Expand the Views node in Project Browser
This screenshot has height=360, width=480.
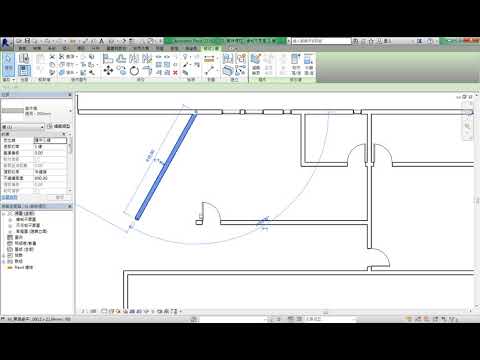click(x=4, y=213)
